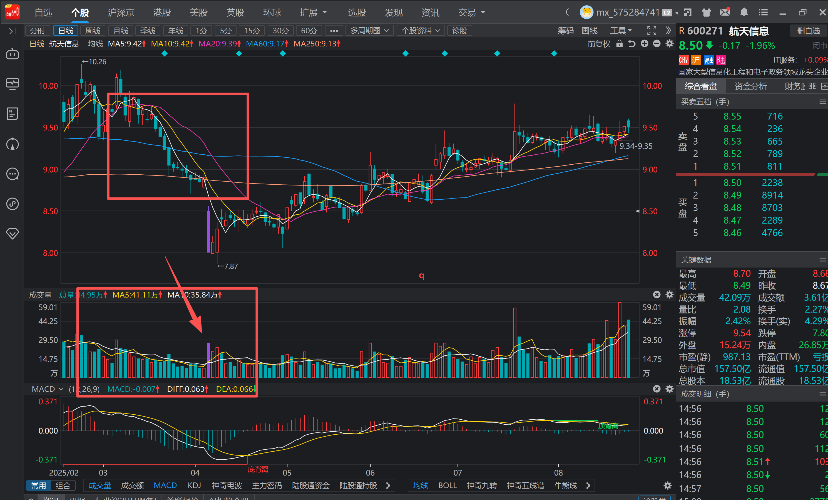Close the MACD indicator panel
The image size is (828, 500).
[656, 389]
